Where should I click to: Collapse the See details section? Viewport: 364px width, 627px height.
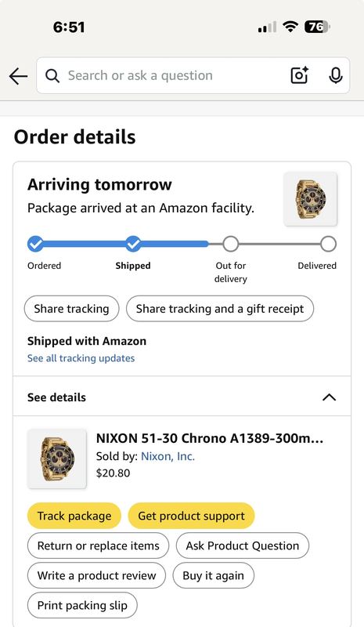(x=182, y=397)
